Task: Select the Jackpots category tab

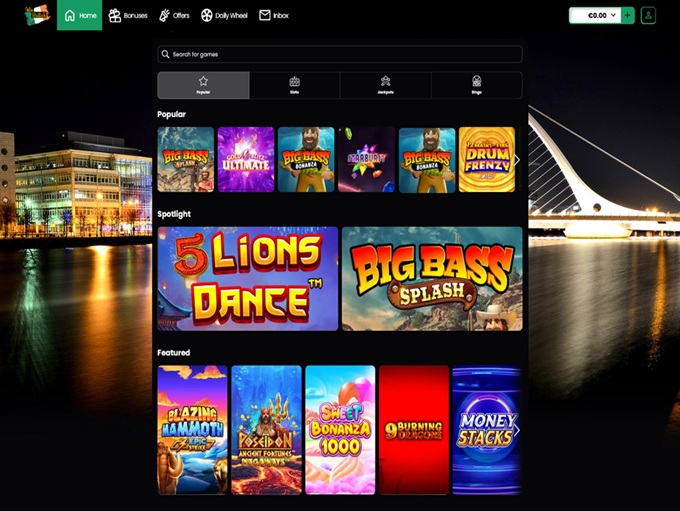Action: [x=385, y=85]
